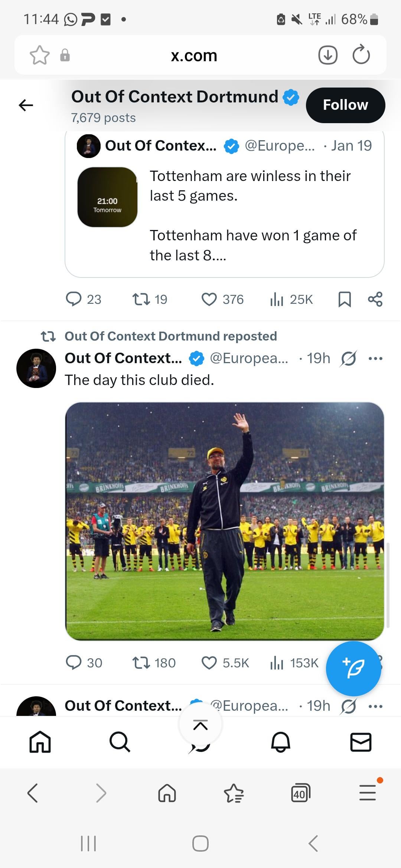Follow Out Of Context Dortmund

point(345,105)
